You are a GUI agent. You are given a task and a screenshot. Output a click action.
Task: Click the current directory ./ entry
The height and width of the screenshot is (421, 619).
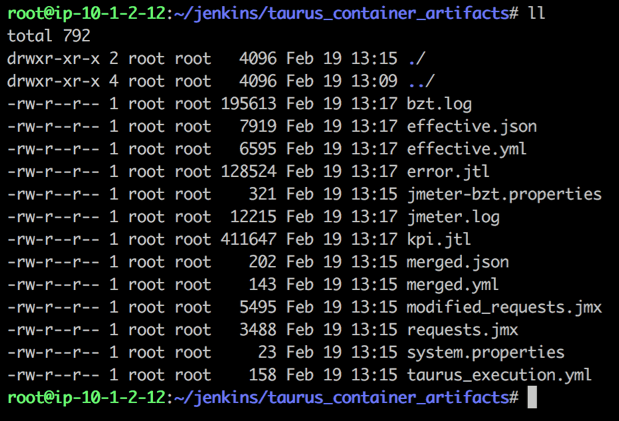pos(416,59)
